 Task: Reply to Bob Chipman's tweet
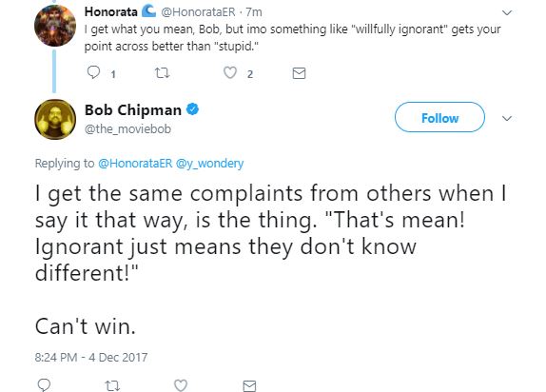[x=44, y=385]
